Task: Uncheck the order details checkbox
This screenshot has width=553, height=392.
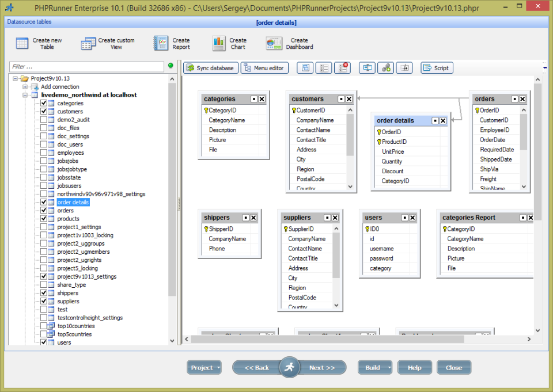Action: point(44,202)
